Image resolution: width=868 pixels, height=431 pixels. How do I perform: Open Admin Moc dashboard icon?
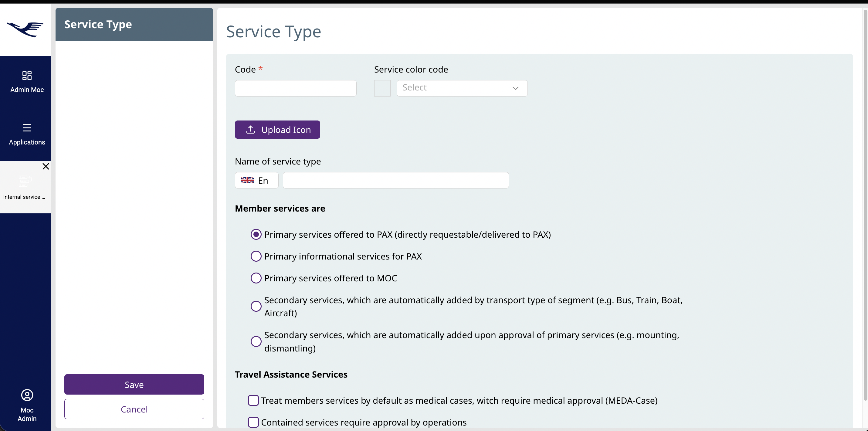(x=27, y=76)
